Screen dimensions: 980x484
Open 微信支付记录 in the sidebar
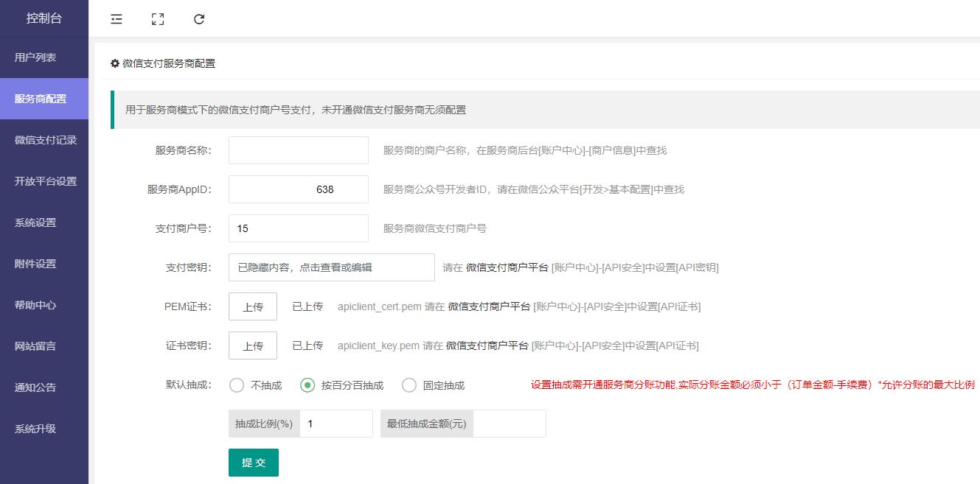point(45,140)
